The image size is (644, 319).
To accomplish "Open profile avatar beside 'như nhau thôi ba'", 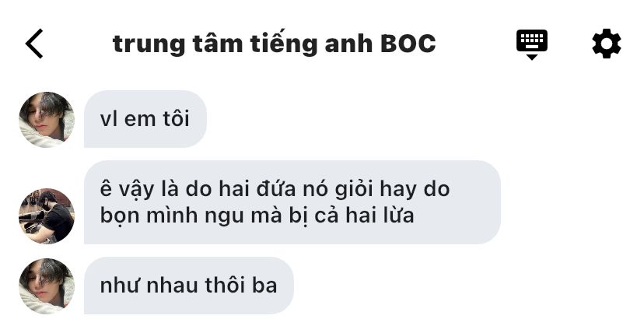I will 47,286.
